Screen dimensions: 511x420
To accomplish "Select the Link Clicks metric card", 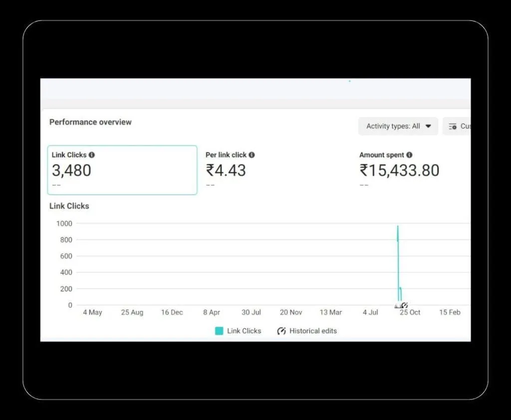I will [122, 170].
